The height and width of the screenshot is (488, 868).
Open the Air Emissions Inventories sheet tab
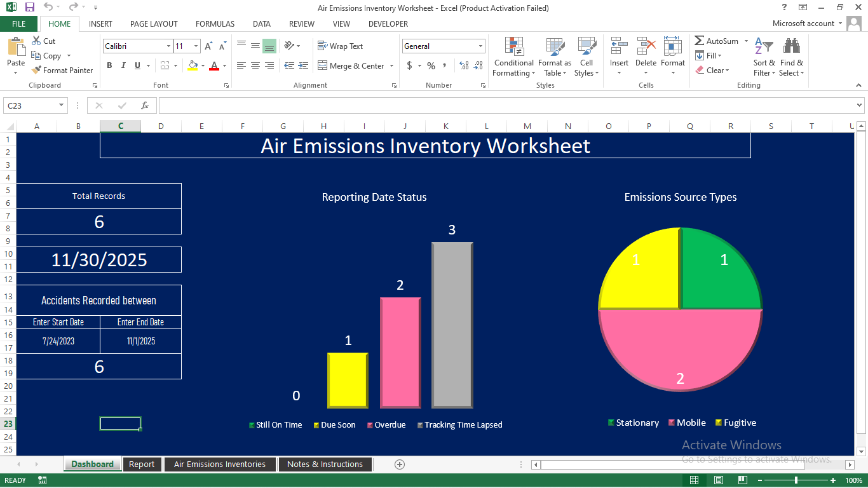click(x=220, y=464)
